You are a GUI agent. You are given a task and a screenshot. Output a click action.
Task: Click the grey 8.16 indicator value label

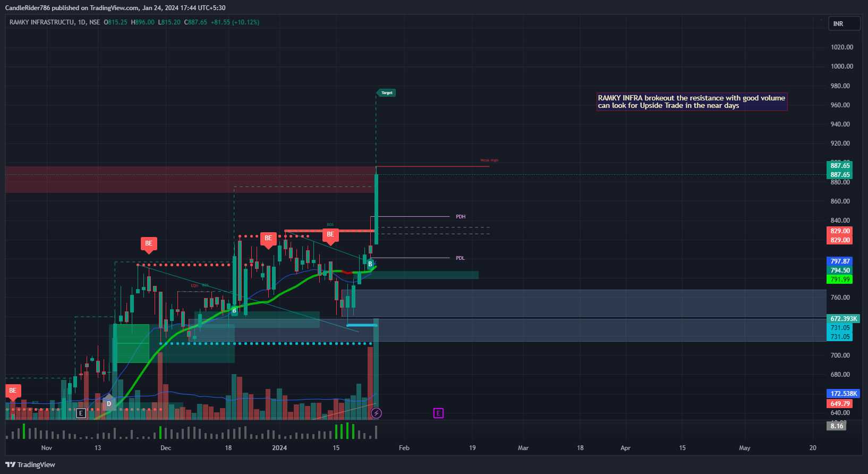[837, 426]
